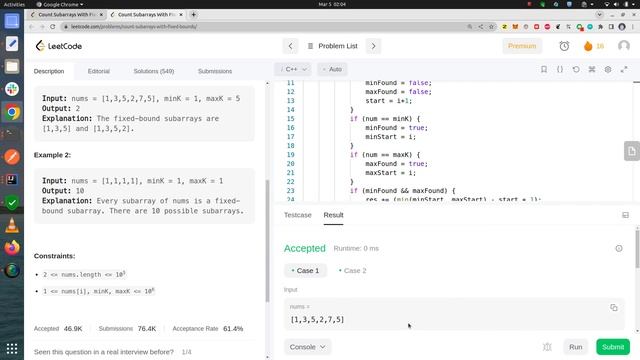Screen dimensions: 640x360
Task: Reload the page in Chrome
Action: coord(53,27)
